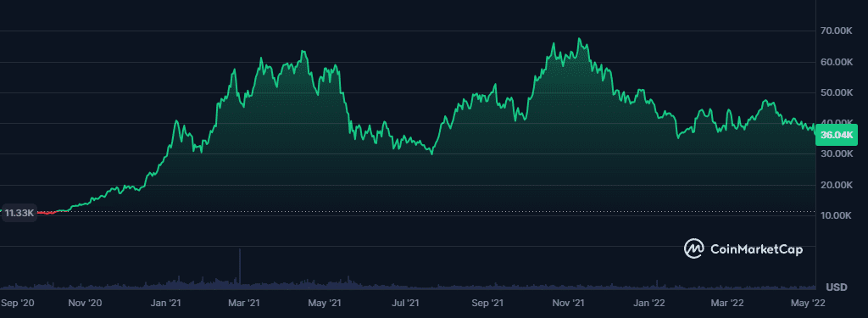Click the 70.00K axis label
868x318 pixels.
[x=835, y=31]
